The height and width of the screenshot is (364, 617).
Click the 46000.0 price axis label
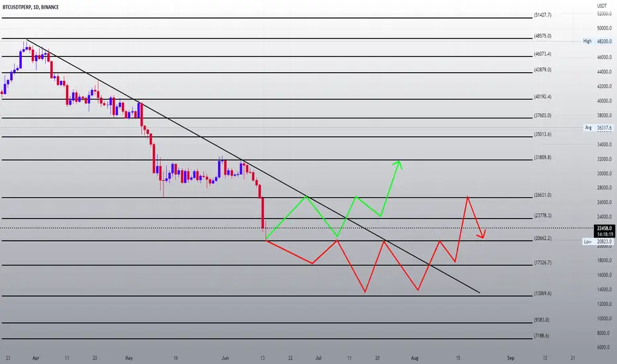604,58
